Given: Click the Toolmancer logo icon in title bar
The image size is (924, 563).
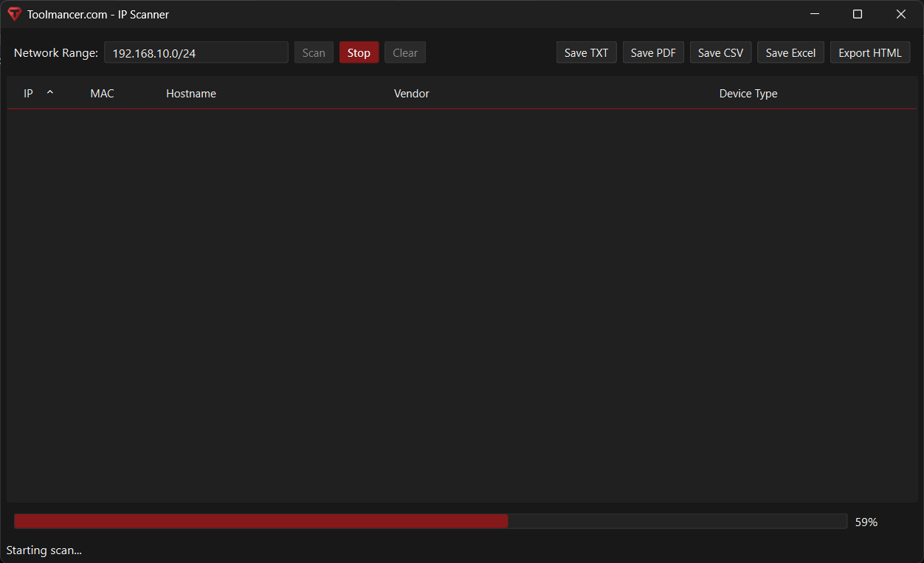Looking at the screenshot, I should (x=14, y=14).
